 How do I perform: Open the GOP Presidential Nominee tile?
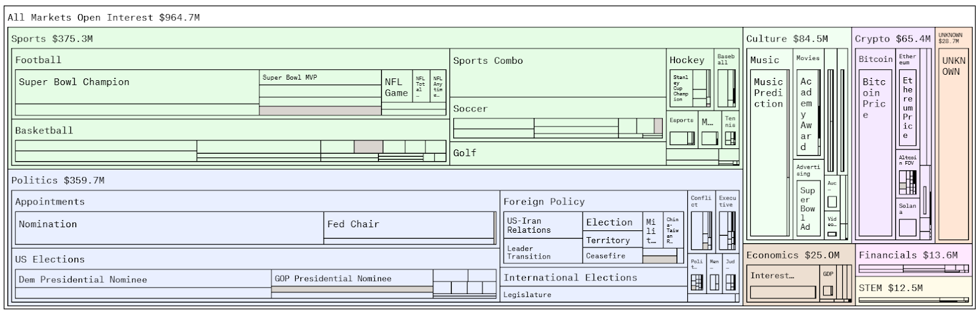point(352,279)
